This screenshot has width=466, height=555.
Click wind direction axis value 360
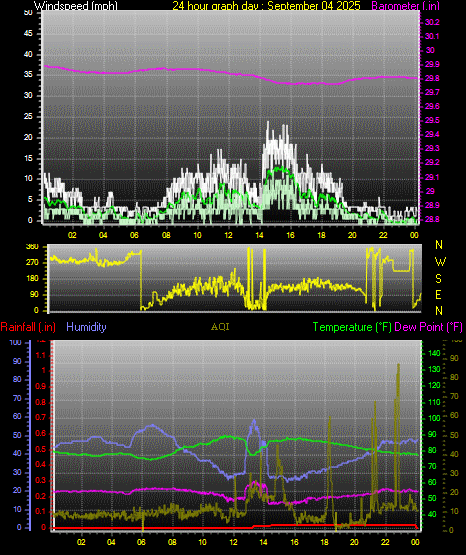pos(32,247)
